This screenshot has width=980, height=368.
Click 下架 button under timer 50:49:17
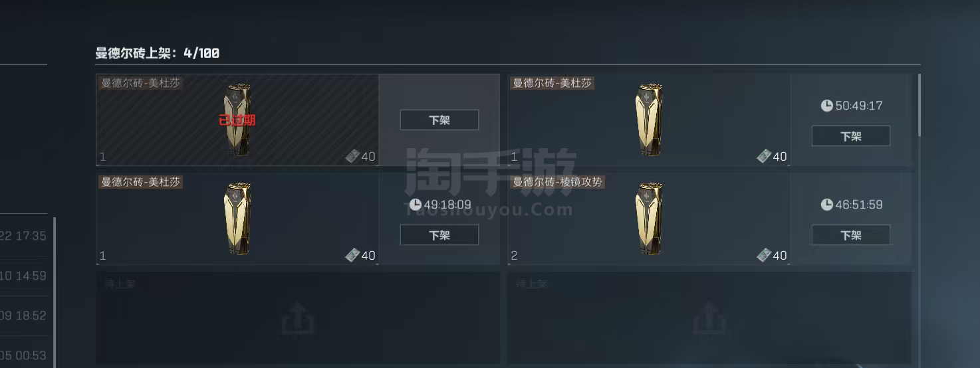[x=850, y=136]
